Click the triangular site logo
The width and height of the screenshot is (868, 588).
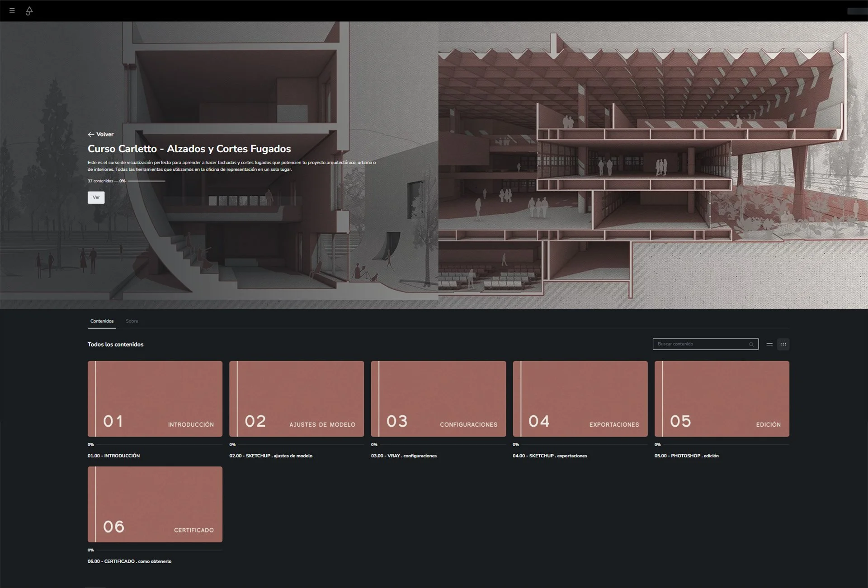(29, 11)
